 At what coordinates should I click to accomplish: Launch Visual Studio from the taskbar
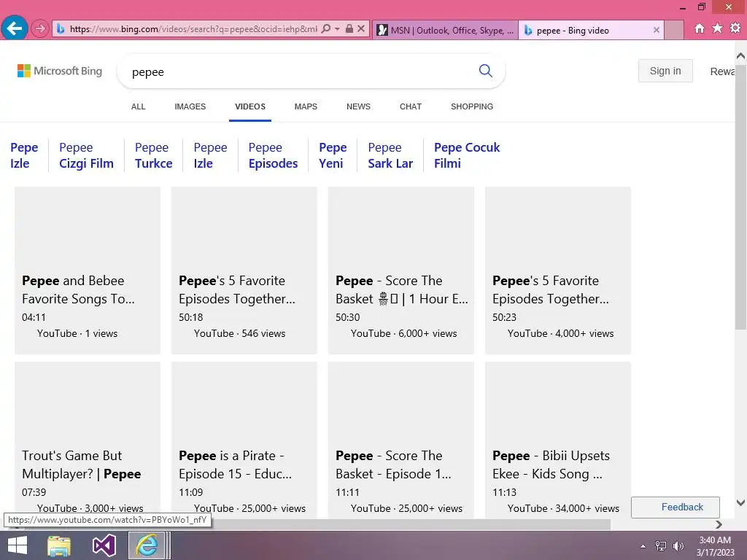pos(104,545)
